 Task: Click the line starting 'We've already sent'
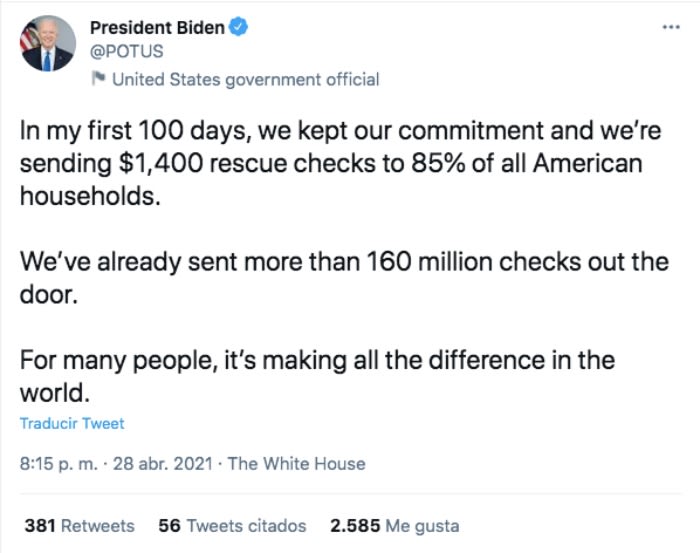(x=343, y=261)
